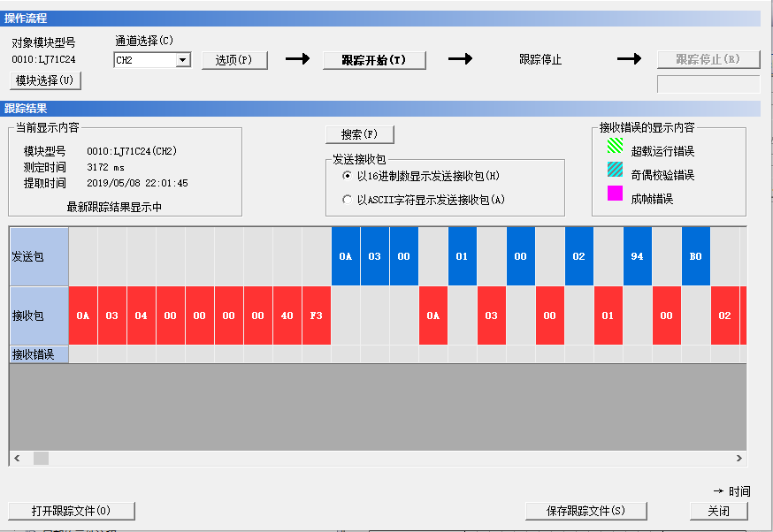Click the horizontal scrollbar thumb
This screenshot has width=773, height=532.
pyautogui.click(x=41, y=458)
